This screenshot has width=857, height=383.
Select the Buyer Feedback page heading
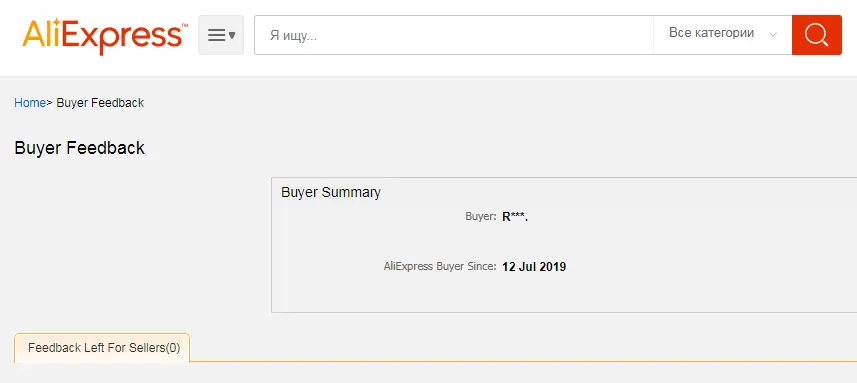[80, 148]
